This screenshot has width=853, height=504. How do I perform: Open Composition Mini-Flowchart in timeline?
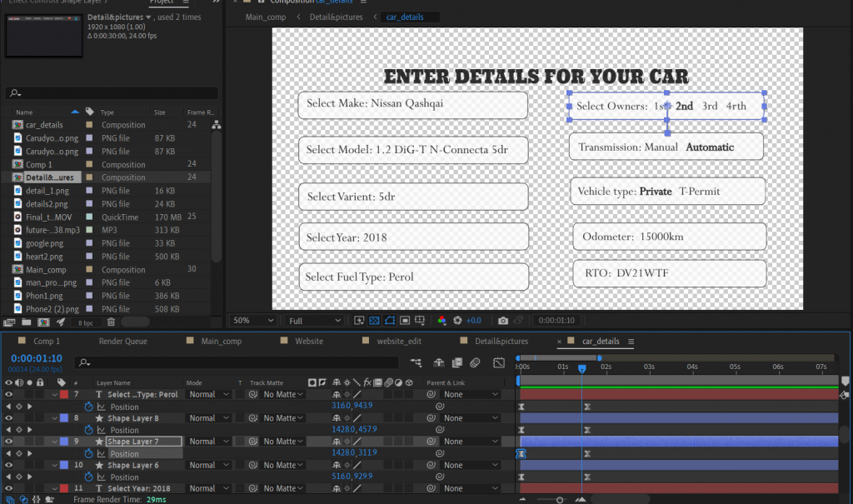tap(417, 362)
